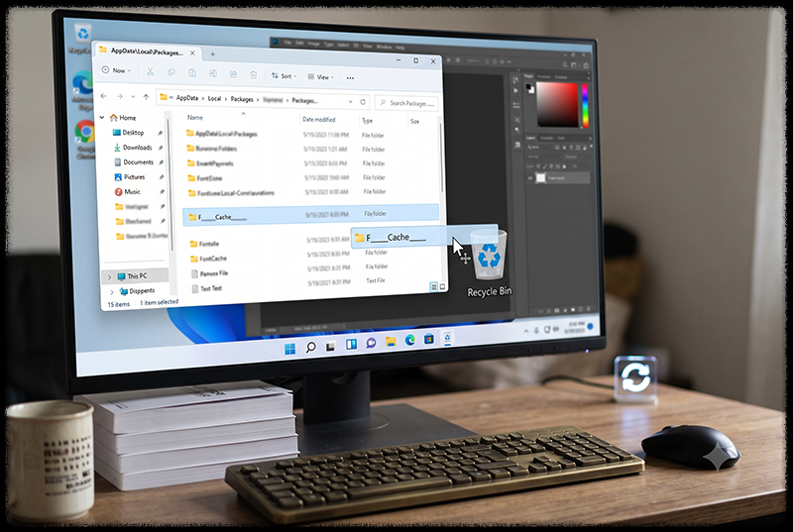The image size is (793, 532).
Task: Add a new Explorer tab with plus
Action: pos(213,54)
